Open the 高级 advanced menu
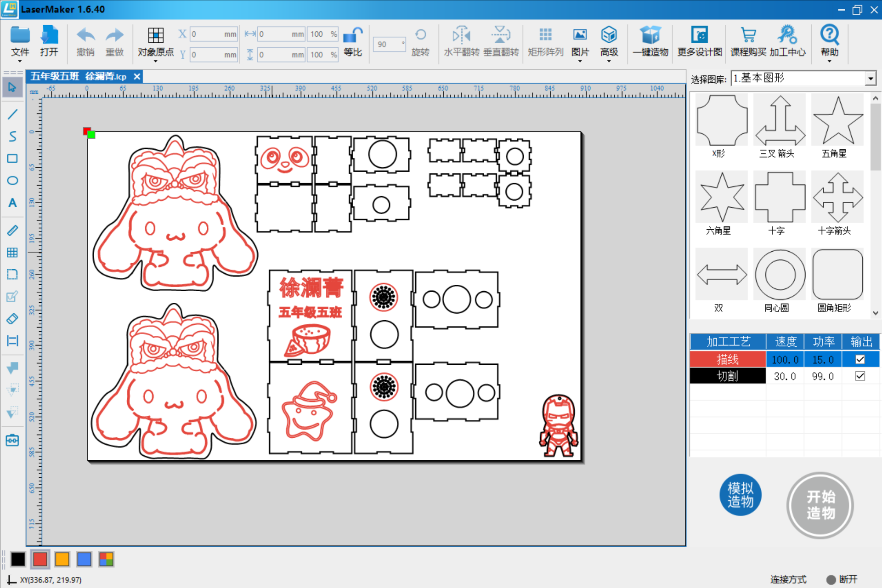Viewport: 882px width, 588px height. click(609, 35)
